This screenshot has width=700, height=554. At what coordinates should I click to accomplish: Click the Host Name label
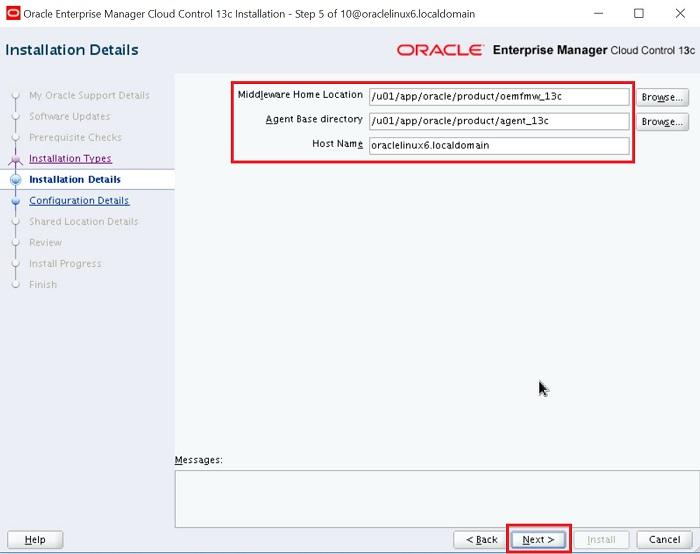coord(338,143)
